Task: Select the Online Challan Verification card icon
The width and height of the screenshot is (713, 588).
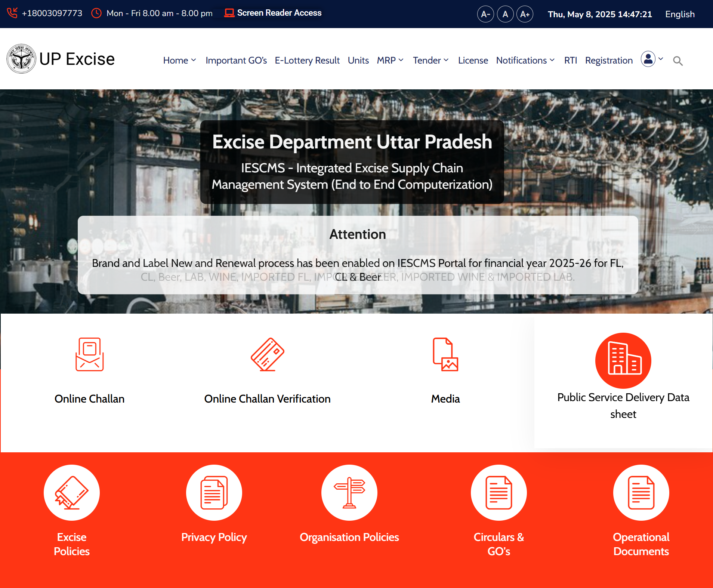Action: click(268, 354)
